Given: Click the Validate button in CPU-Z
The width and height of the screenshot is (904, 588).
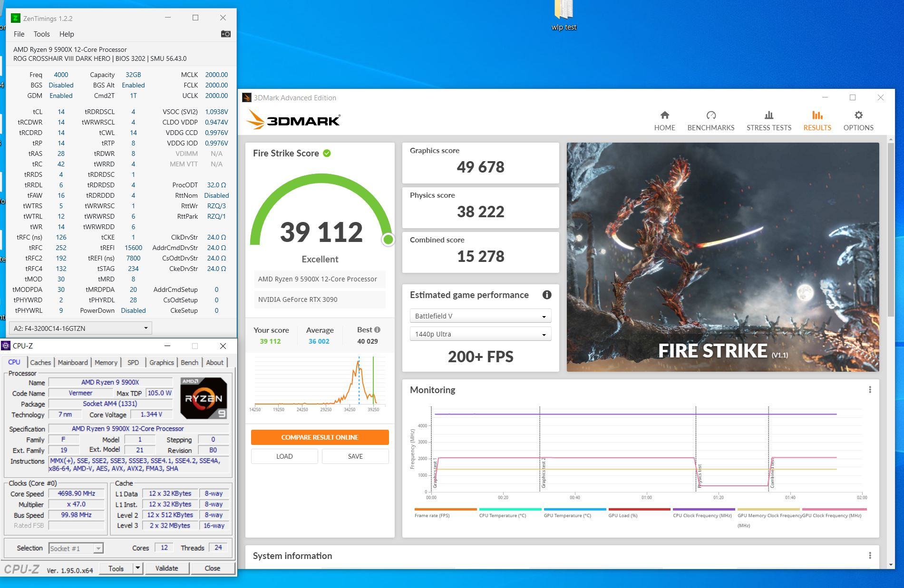Looking at the screenshot, I should point(166,568).
